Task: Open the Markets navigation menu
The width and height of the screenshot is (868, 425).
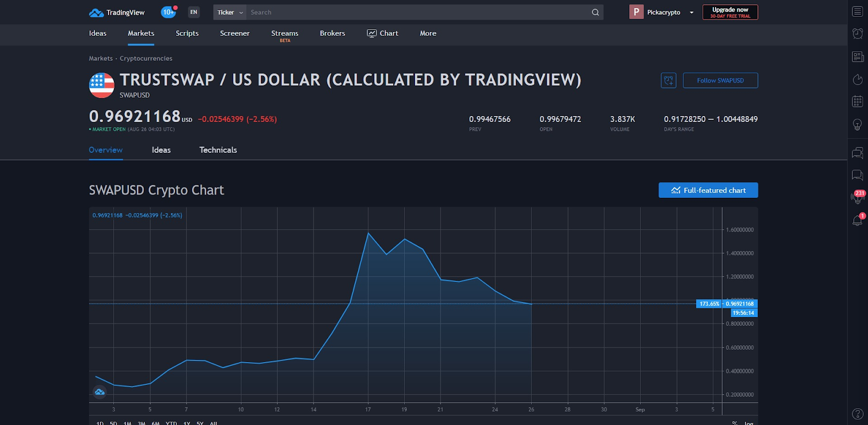Action: point(141,33)
